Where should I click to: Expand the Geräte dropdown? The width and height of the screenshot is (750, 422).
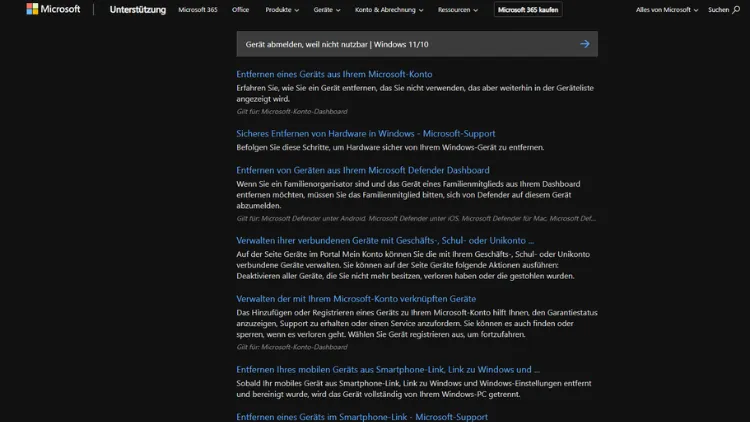(x=327, y=10)
